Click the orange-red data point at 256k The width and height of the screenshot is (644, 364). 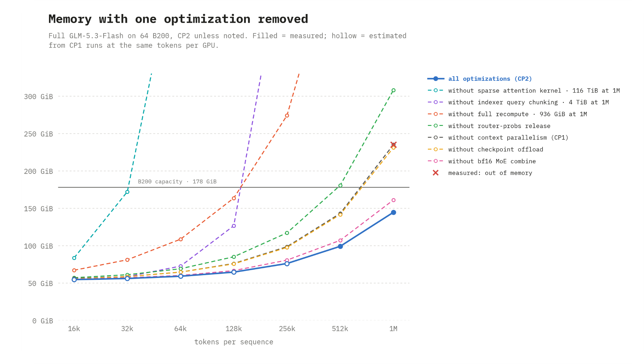pyautogui.click(x=287, y=116)
